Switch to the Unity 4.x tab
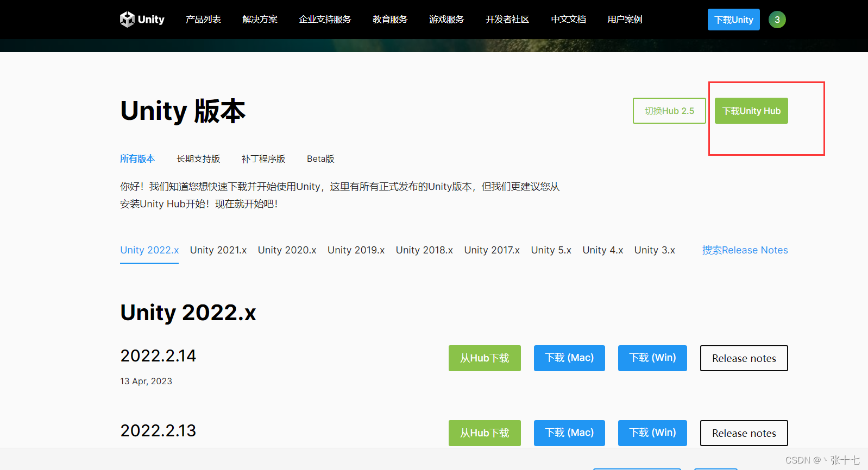 (603, 250)
